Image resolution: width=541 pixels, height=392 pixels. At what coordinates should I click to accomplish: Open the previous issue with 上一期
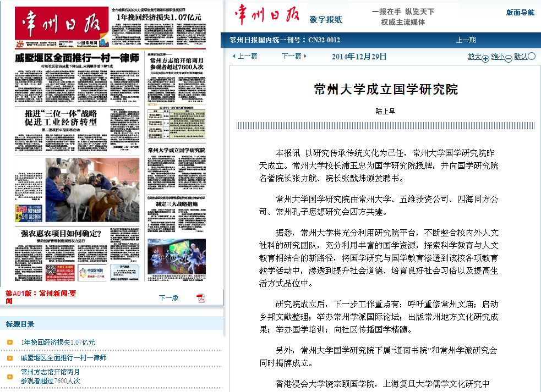pyautogui.click(x=466, y=40)
